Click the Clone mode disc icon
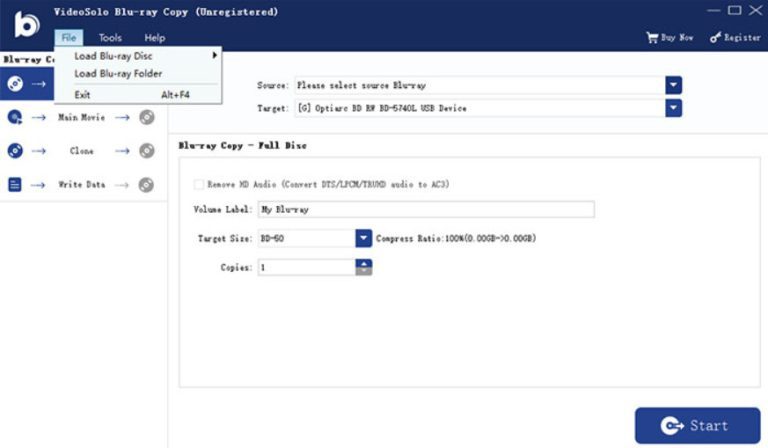 15,151
